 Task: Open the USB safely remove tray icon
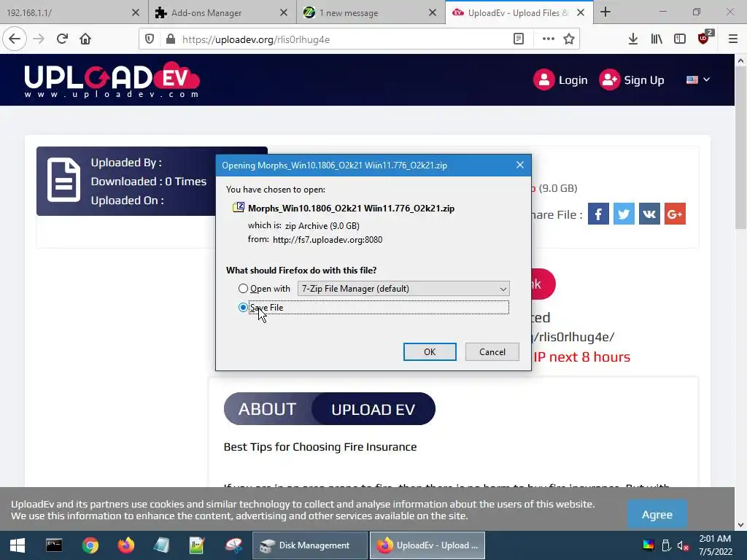pyautogui.click(x=666, y=545)
